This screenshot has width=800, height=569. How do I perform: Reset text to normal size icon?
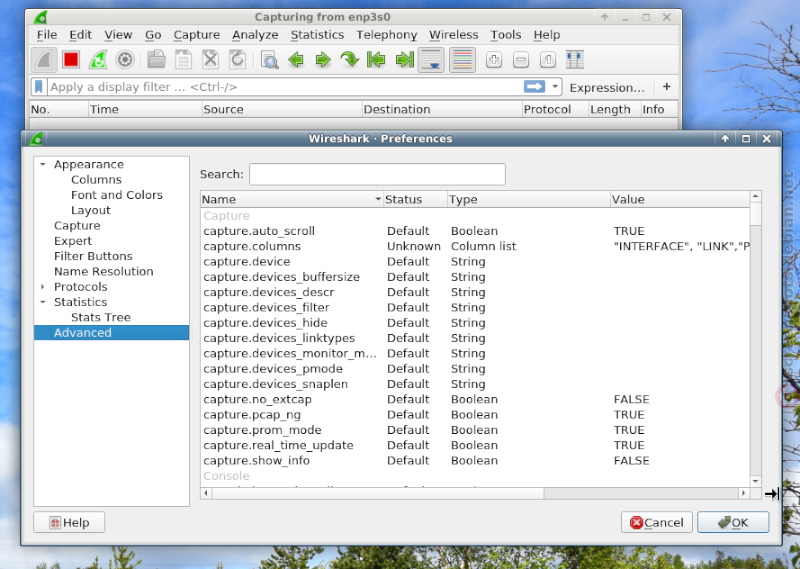(x=547, y=60)
